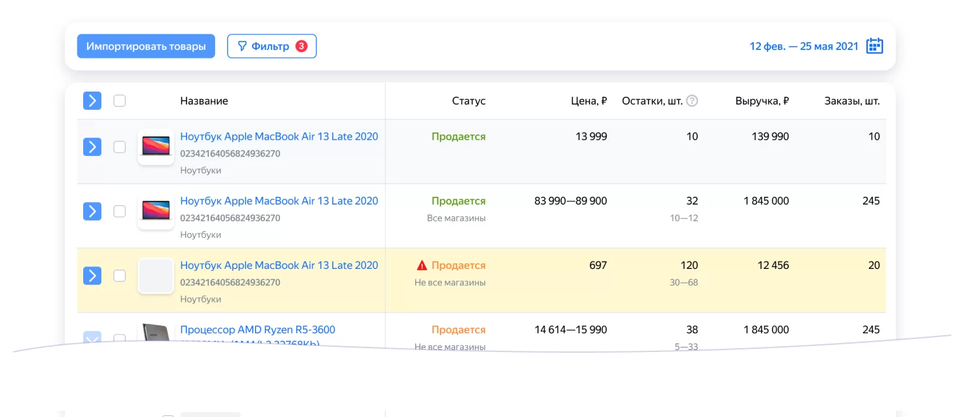Check the first MacBook Air row checkbox

[x=120, y=147]
